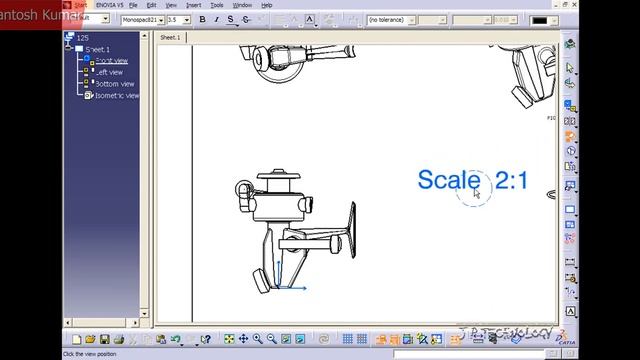640x360 pixels.
Task: Select Left view in the tree
Action: [x=109, y=72]
